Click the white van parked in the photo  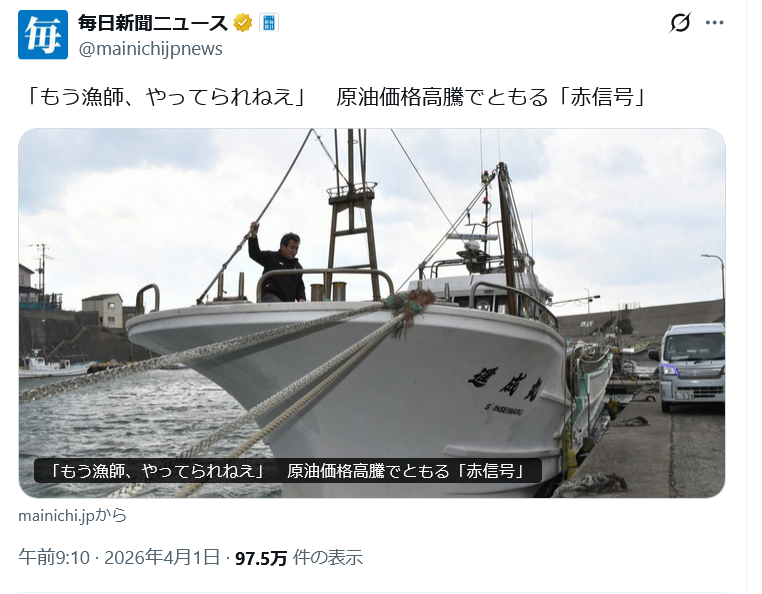(688, 367)
